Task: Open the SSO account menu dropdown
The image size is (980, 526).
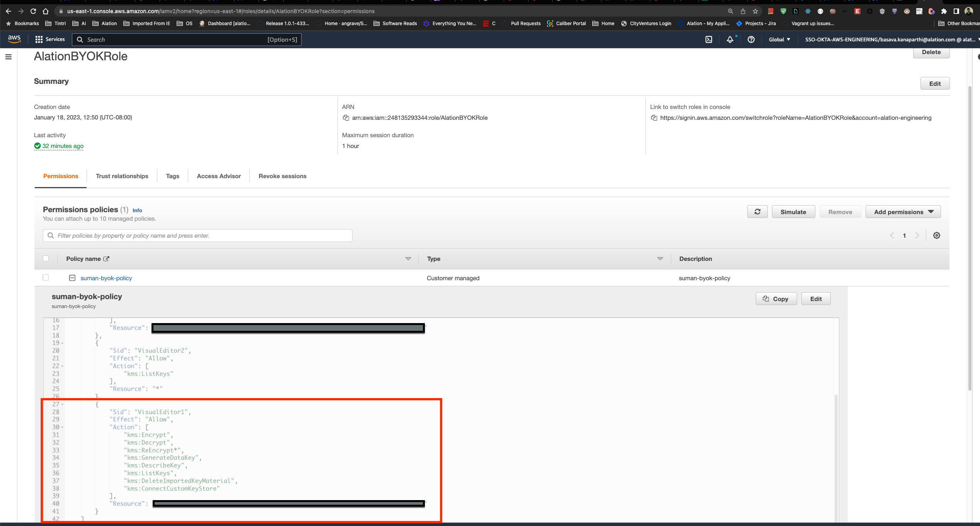Action: [892, 39]
